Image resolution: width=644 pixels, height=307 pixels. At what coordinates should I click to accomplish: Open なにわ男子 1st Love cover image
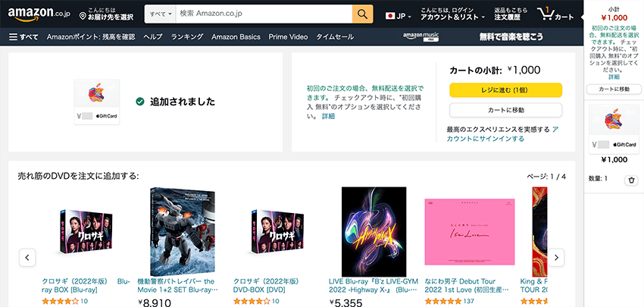(x=470, y=232)
